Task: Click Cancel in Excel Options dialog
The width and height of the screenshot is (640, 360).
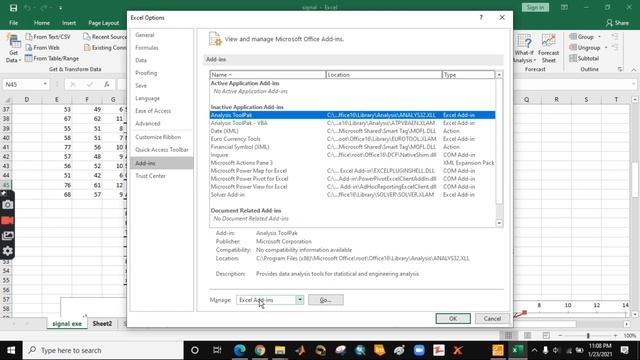Action: pos(492,318)
